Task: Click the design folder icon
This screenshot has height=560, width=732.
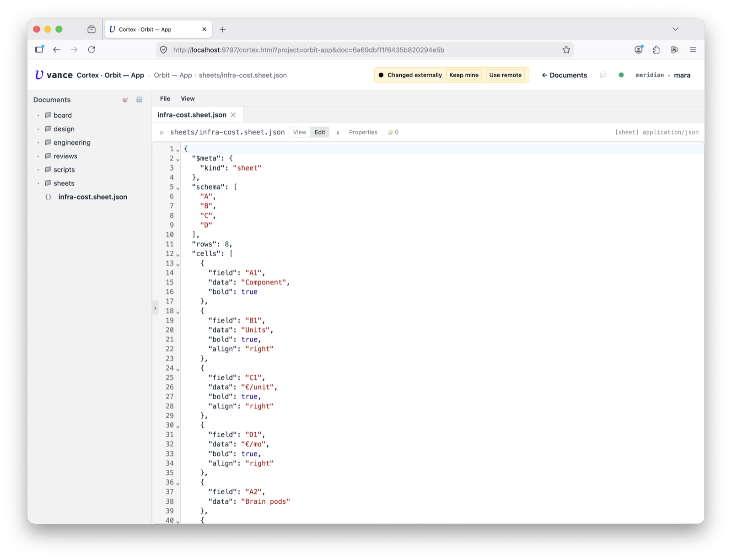Action: click(x=48, y=129)
